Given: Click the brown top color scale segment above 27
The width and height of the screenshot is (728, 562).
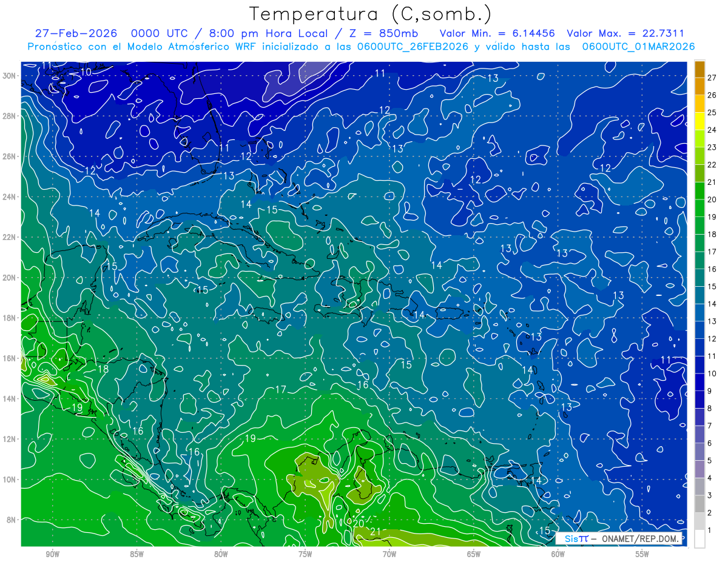Looking at the screenshot, I should click(x=699, y=69).
